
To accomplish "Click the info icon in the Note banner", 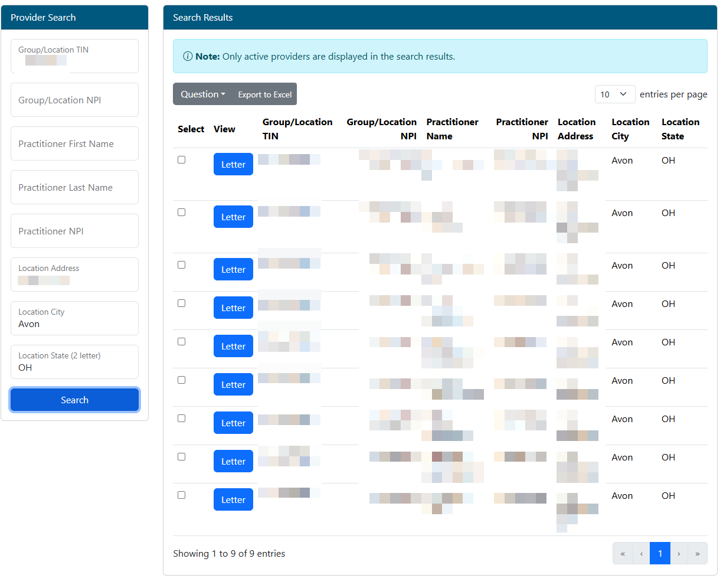I will click(x=188, y=57).
